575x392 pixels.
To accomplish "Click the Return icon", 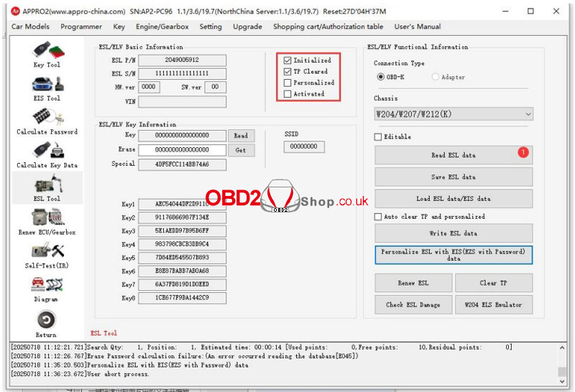I will coord(46,325).
